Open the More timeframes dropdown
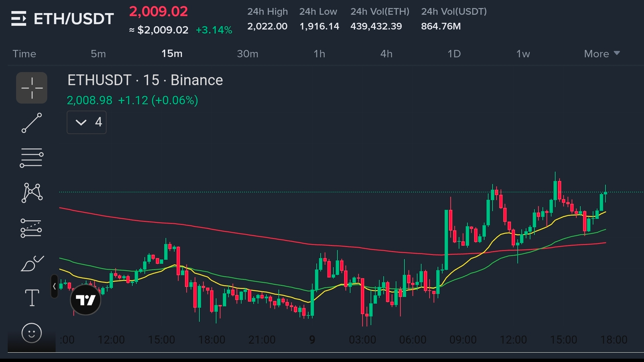Screen dimensions: 644x362 (x=602, y=54)
